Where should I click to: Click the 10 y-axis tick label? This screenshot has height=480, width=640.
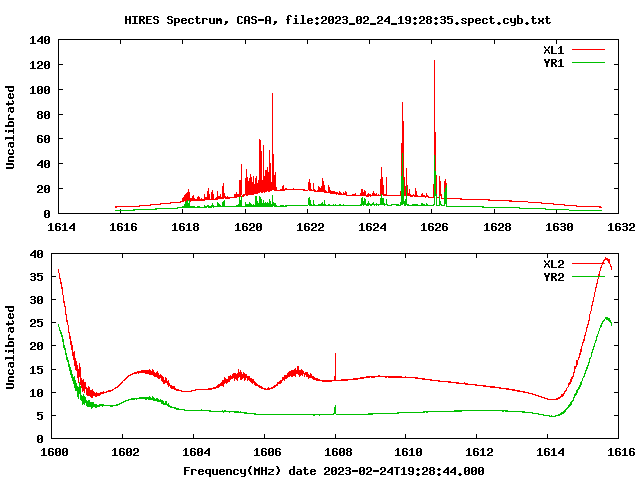[36, 393]
